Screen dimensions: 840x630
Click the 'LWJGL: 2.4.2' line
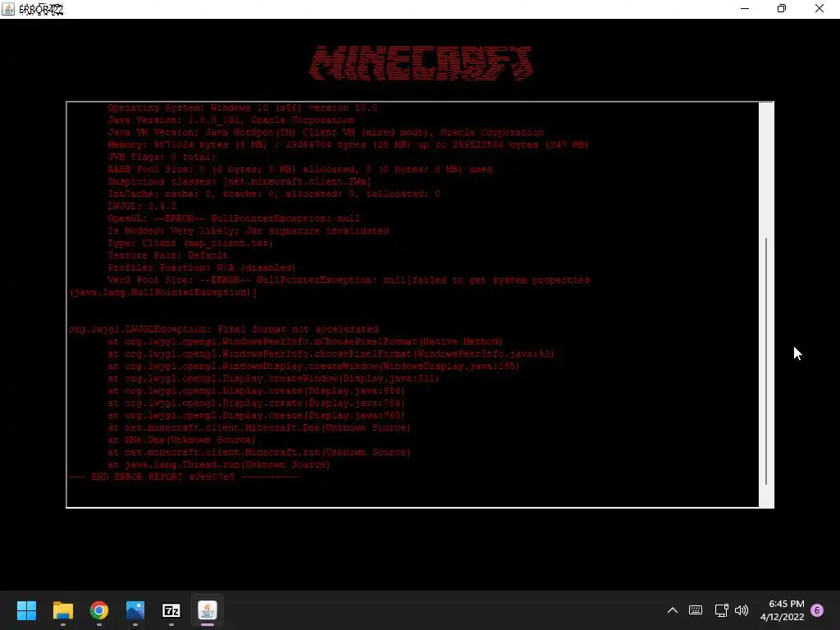tap(142, 206)
